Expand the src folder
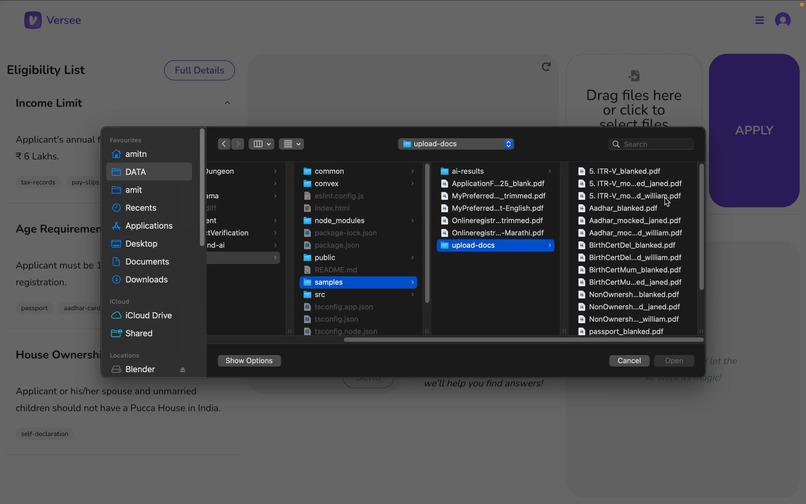Image resolution: width=806 pixels, height=504 pixels. coord(358,295)
